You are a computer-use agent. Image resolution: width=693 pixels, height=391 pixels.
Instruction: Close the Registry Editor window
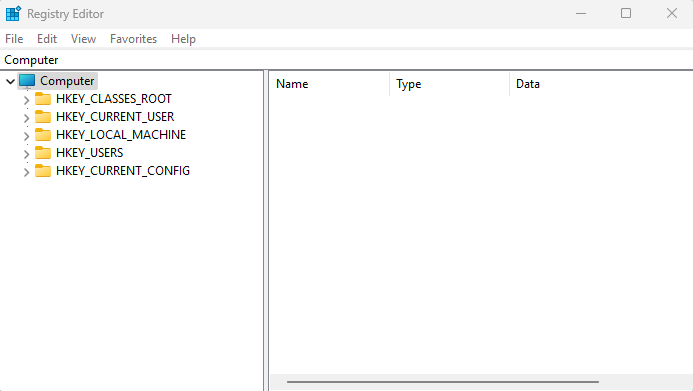pyautogui.click(x=672, y=14)
